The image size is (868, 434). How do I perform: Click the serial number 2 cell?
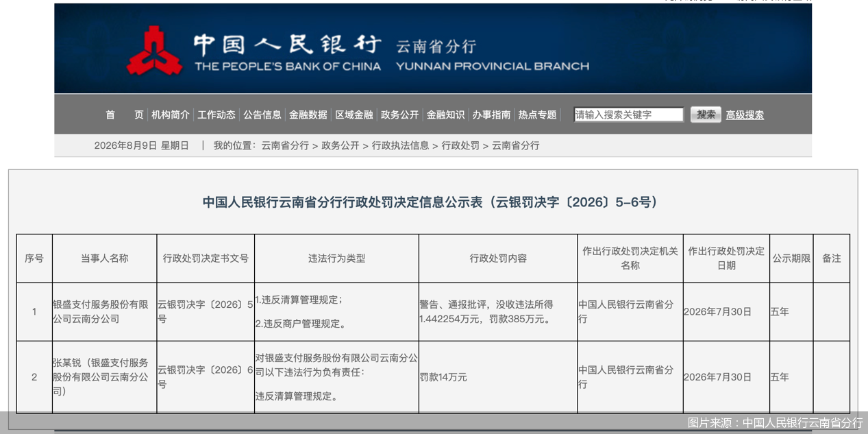click(34, 377)
